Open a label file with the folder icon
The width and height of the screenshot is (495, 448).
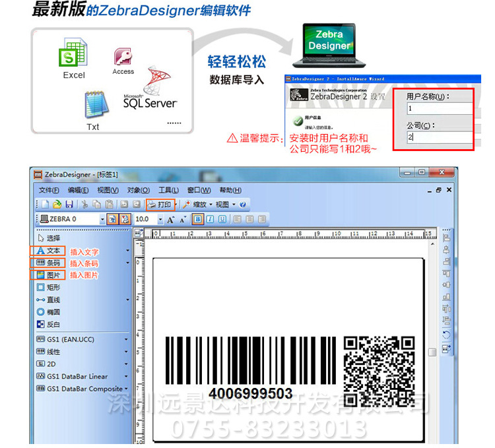pyautogui.click(x=57, y=205)
